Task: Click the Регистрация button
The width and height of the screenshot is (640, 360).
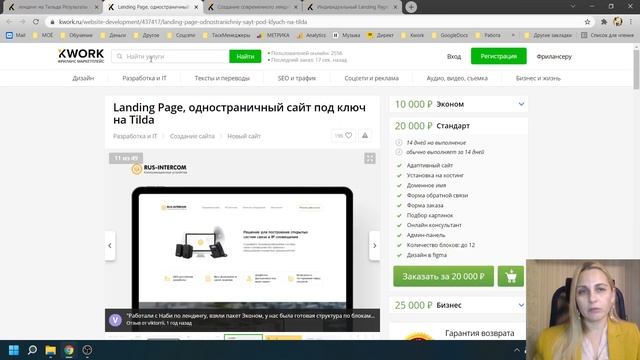Action: (498, 56)
